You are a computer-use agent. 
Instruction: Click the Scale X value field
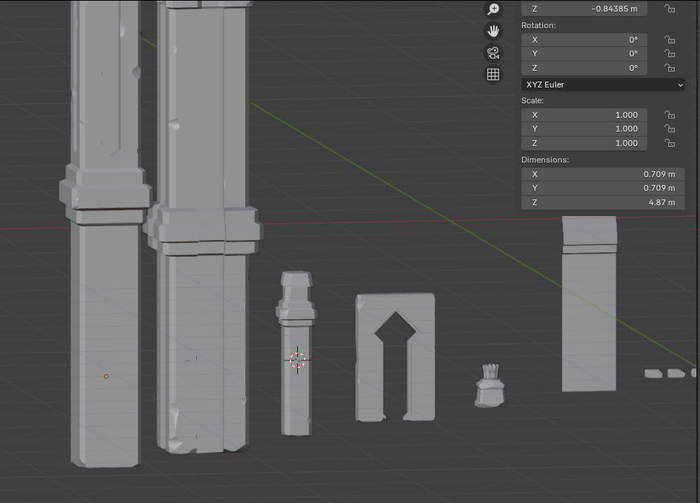pos(584,115)
